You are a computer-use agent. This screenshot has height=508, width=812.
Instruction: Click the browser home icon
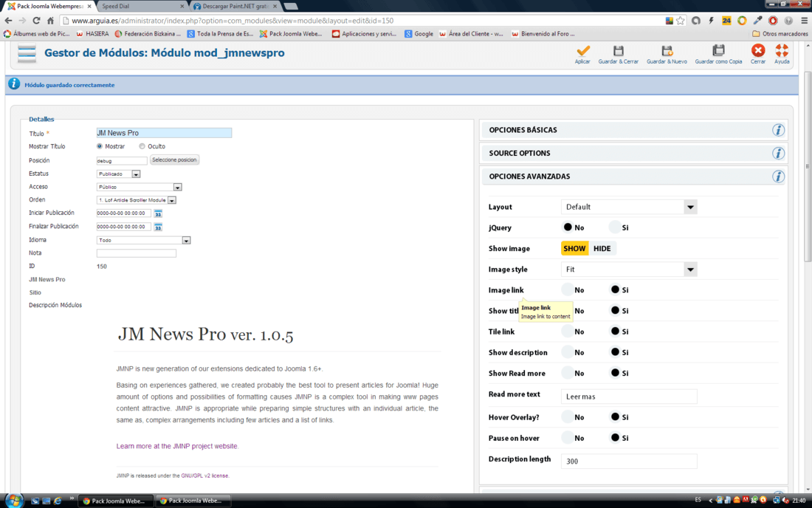(x=50, y=21)
